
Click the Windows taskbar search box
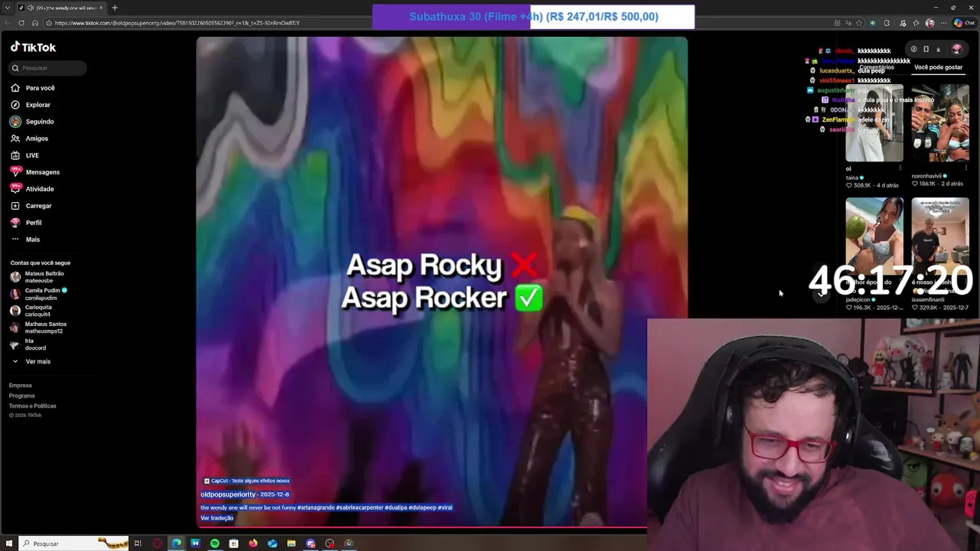click(73, 543)
